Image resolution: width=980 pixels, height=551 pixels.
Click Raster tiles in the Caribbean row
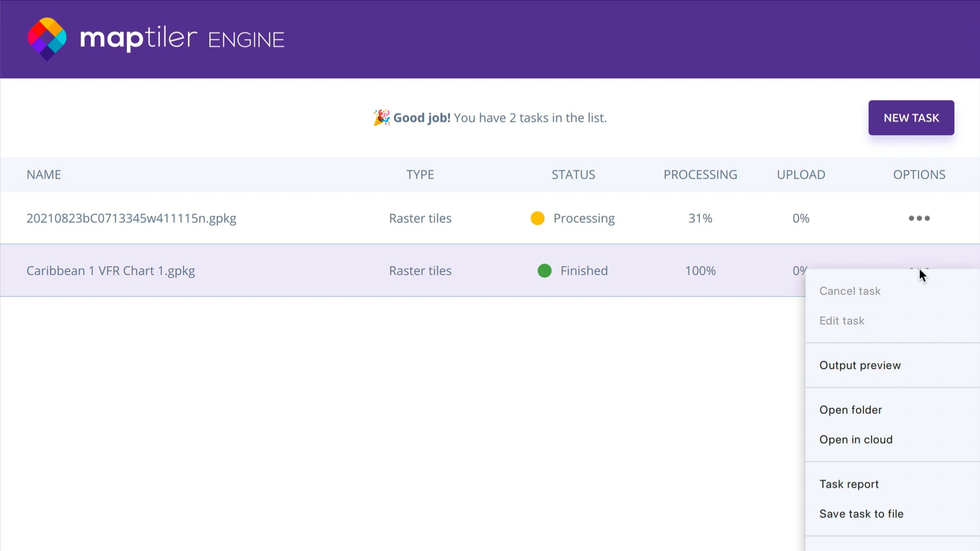420,271
